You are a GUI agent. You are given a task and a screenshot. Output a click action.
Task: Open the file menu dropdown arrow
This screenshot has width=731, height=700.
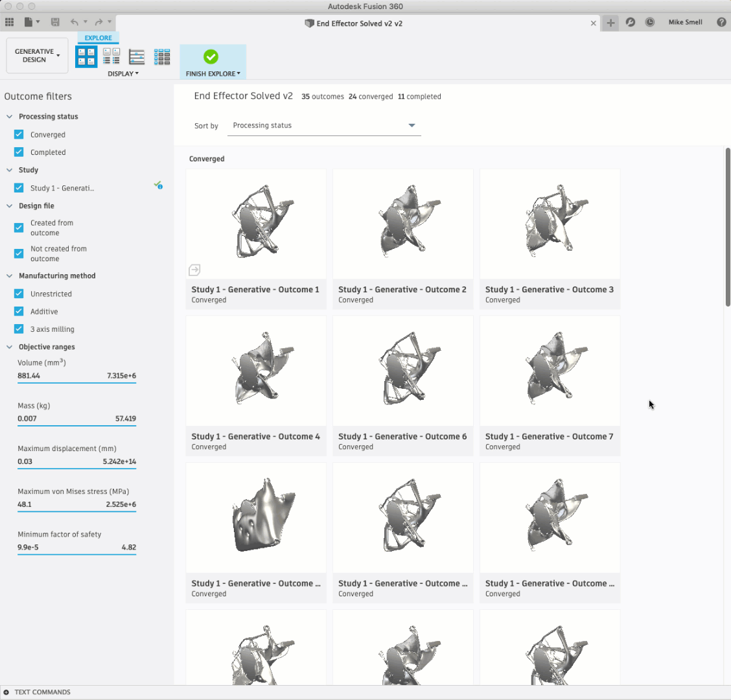pyautogui.click(x=38, y=22)
